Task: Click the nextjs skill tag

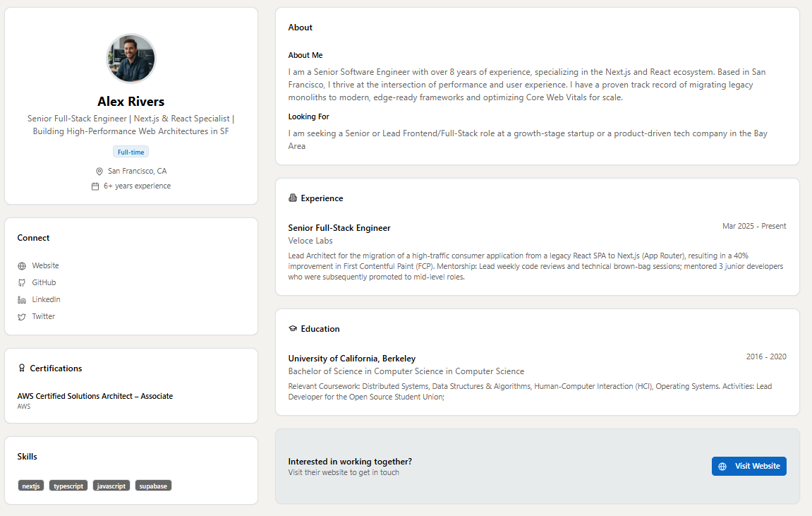Action: [31, 486]
